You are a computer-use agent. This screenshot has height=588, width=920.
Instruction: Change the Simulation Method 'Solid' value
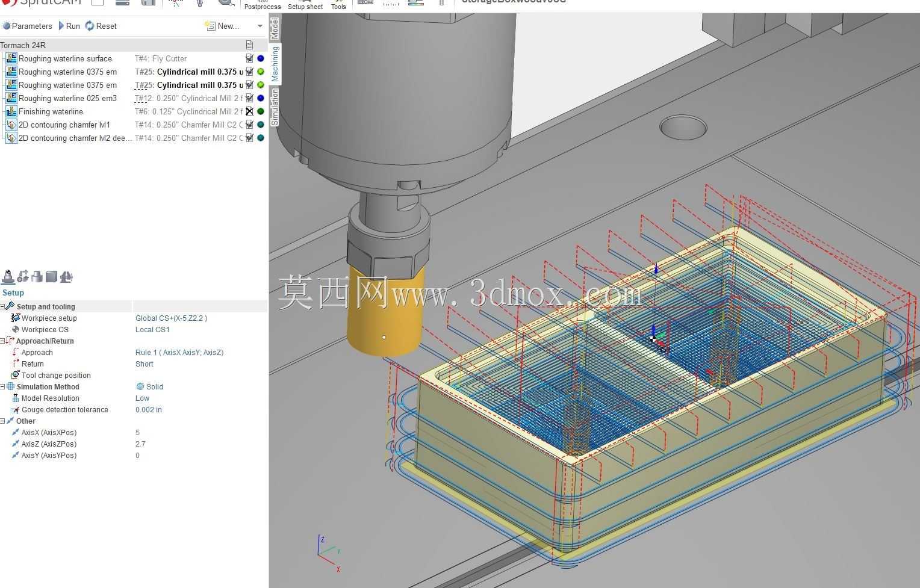(x=150, y=387)
